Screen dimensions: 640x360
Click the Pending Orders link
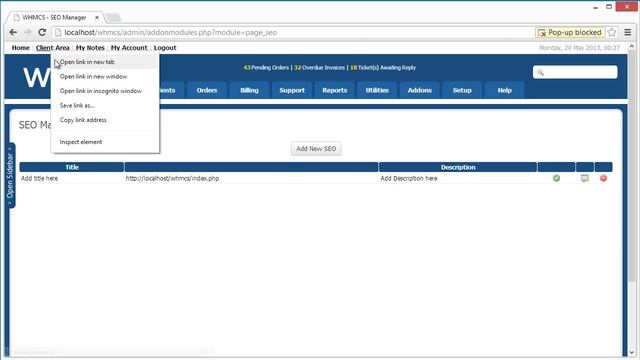pos(266,68)
